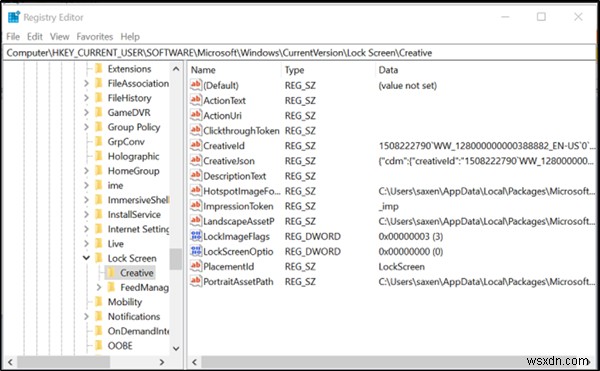Click the Creative folder icon
600x371 pixels.
click(111, 273)
